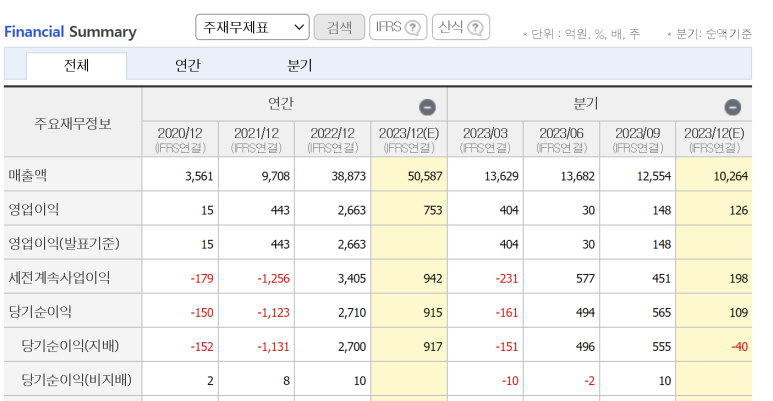The image size is (773, 401).
Task: Click the 영업이익(발표기준) row label
Action: coord(64,243)
